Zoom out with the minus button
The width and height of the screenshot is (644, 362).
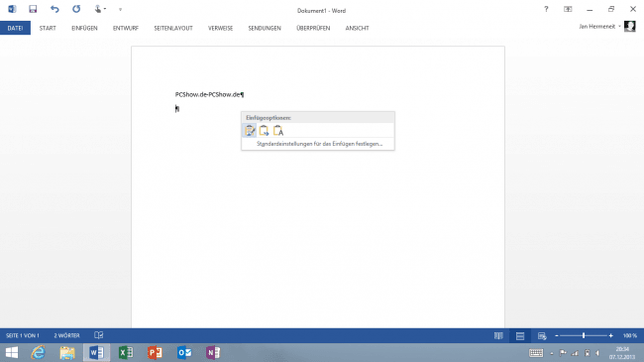(557, 336)
